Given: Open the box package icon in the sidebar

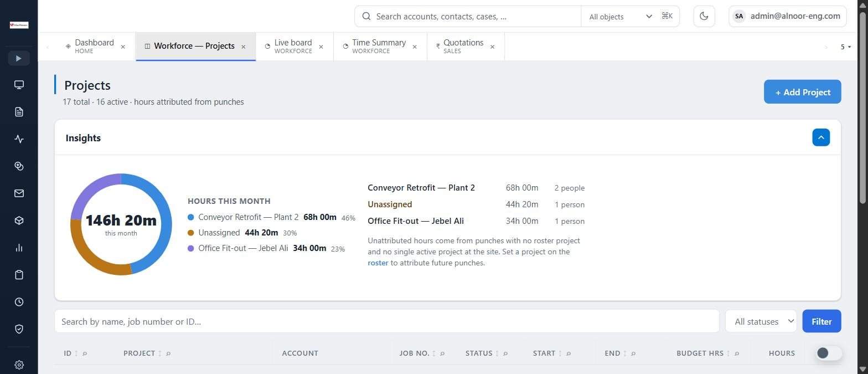Looking at the screenshot, I should click(x=19, y=221).
